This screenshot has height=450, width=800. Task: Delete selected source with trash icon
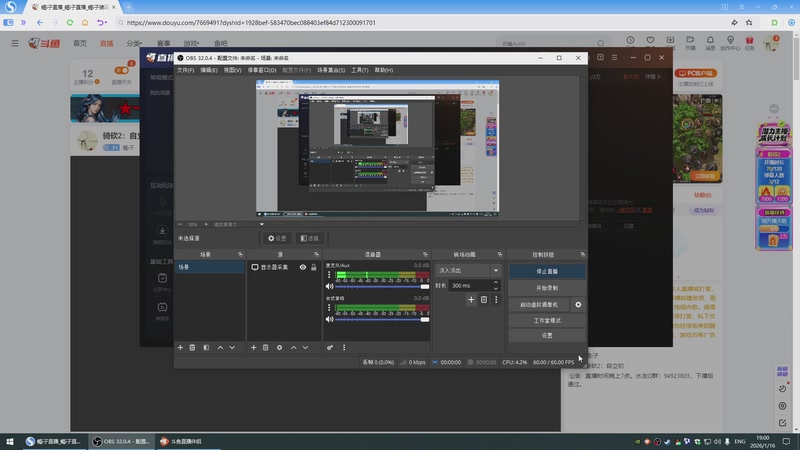coord(266,347)
